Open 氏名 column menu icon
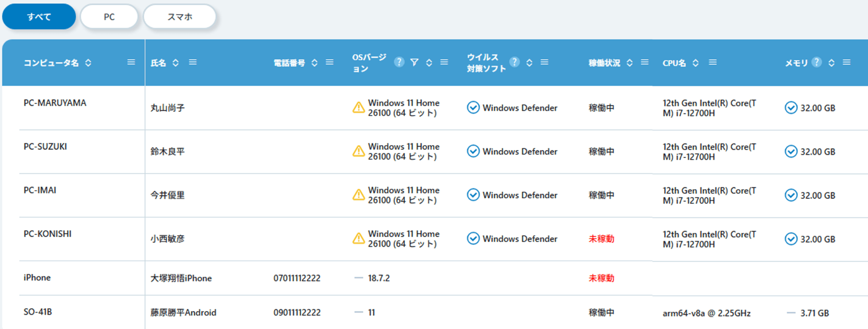Image resolution: width=868 pixels, height=329 pixels. (x=193, y=62)
